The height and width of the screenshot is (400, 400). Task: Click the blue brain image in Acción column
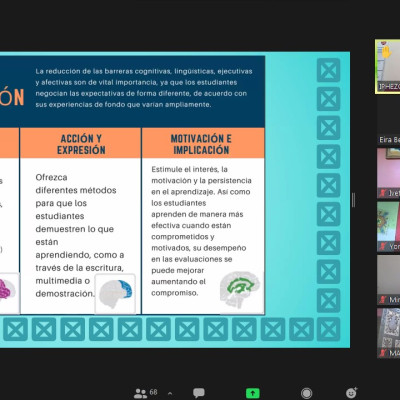[115, 294]
